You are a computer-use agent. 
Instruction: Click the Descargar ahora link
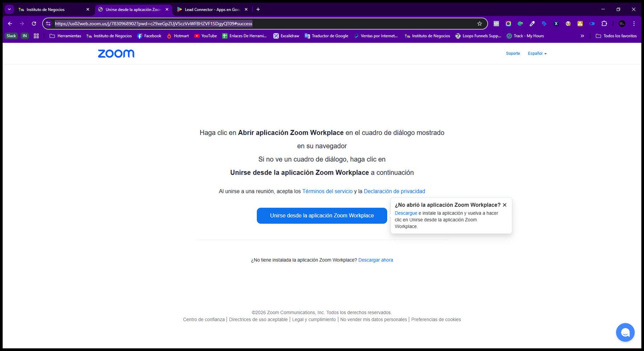376,260
